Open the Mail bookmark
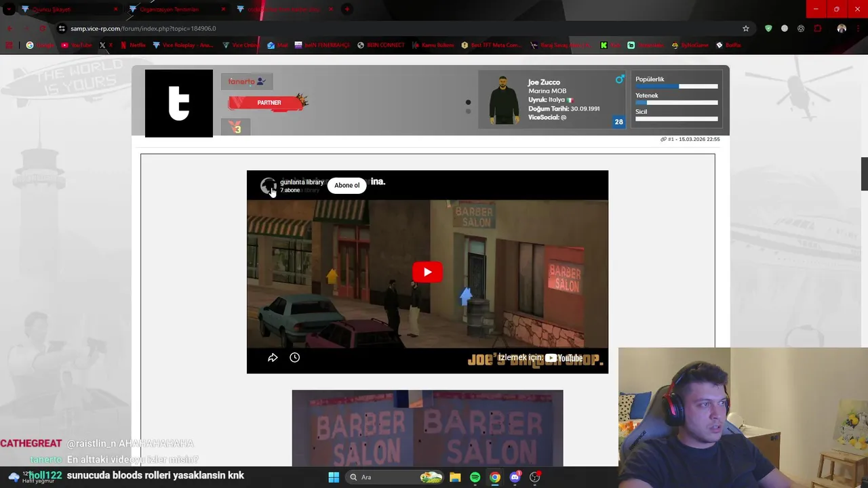Viewport: 868px width, 488px height. [x=277, y=45]
